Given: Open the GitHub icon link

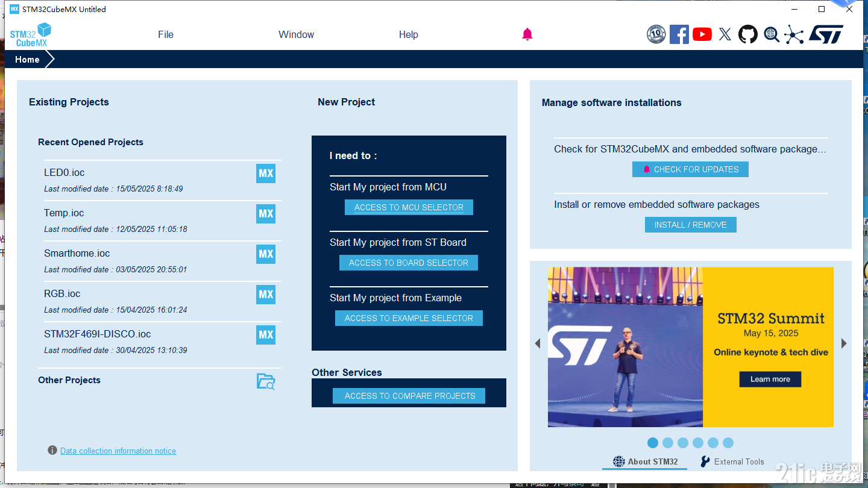Looking at the screenshot, I should pyautogui.click(x=748, y=34).
